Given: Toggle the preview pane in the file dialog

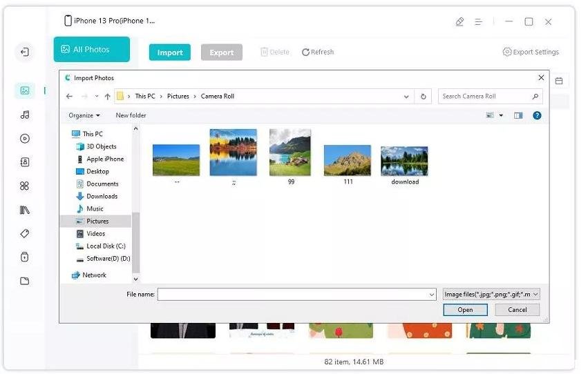Looking at the screenshot, I should pos(518,115).
